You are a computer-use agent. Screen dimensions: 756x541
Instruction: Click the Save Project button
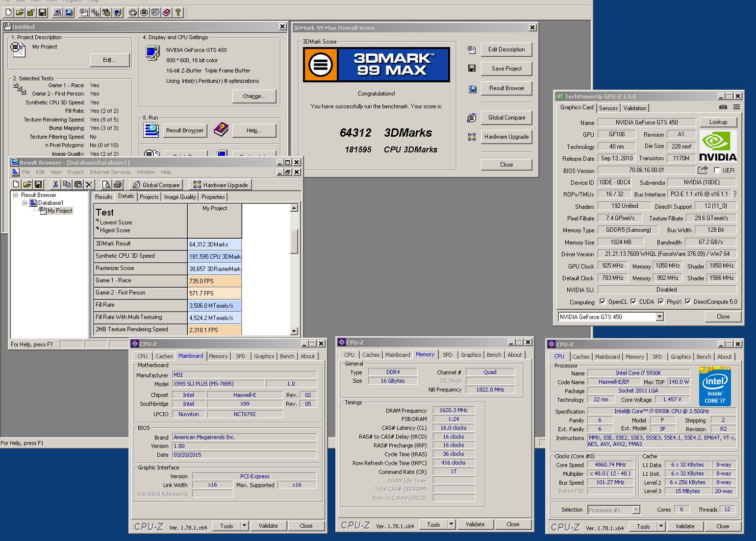(x=506, y=69)
